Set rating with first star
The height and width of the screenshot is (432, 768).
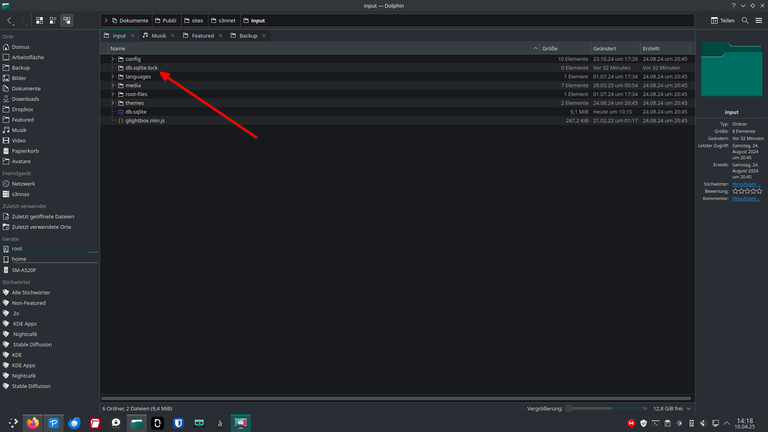point(735,192)
